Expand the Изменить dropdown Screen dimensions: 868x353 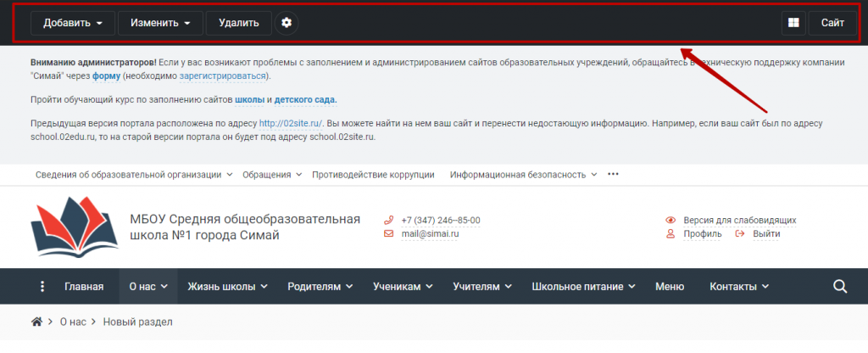(160, 23)
